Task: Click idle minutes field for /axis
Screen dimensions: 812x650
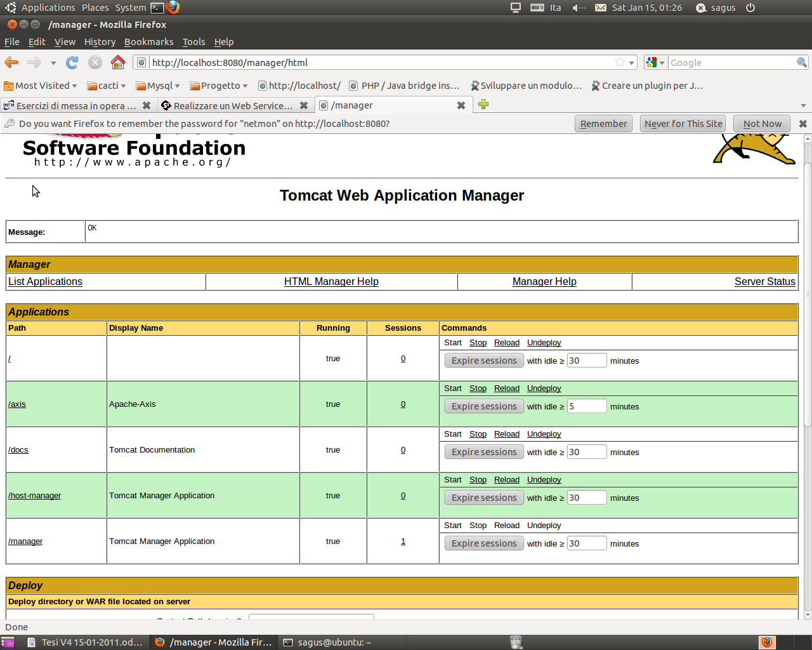Action: point(587,406)
